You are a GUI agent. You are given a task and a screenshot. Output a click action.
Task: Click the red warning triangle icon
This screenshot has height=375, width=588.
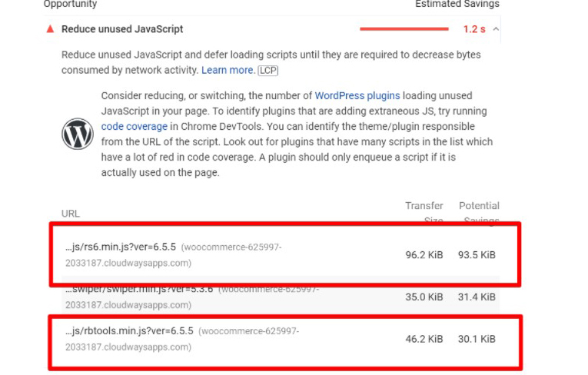pos(50,29)
